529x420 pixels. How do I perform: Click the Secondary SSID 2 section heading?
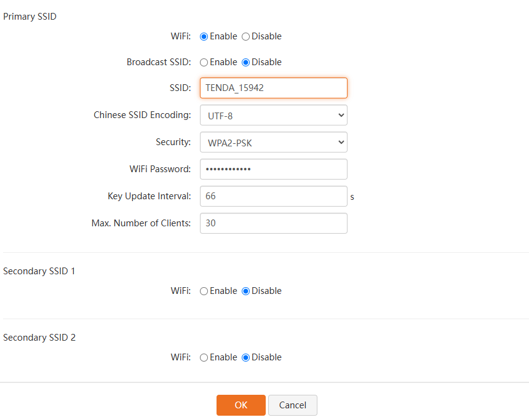tap(39, 338)
